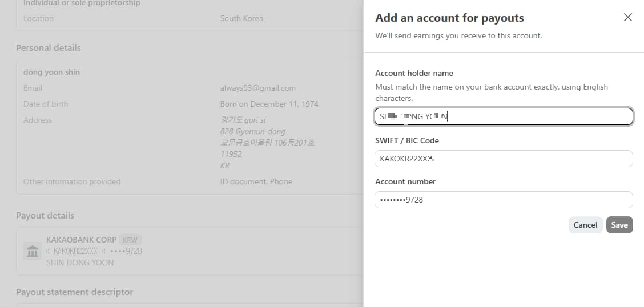This screenshot has height=307, width=644.
Task: Click the South Korea location value
Action: [241, 18]
